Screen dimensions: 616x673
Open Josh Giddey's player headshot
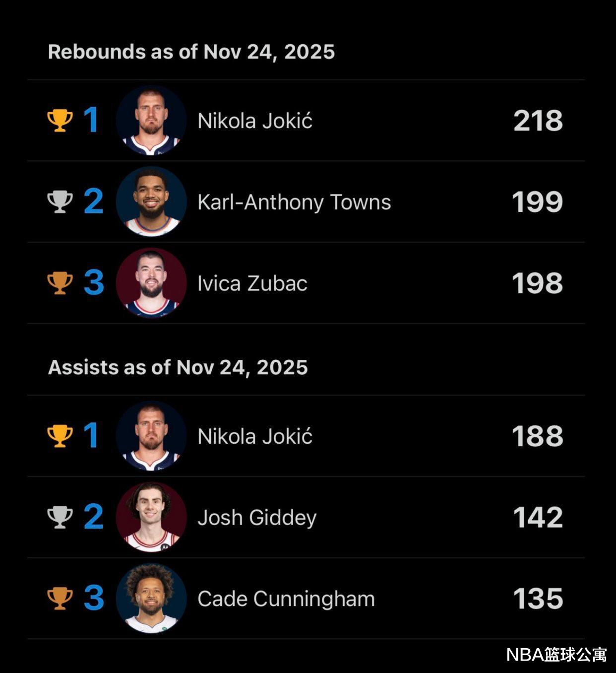[x=151, y=517]
